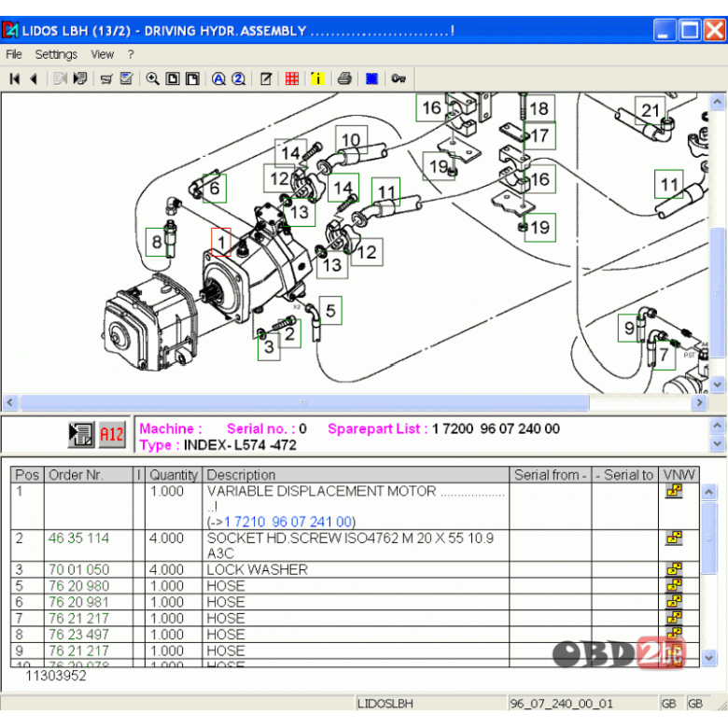Activate the magnifier zoom-in tool

[x=153, y=79]
